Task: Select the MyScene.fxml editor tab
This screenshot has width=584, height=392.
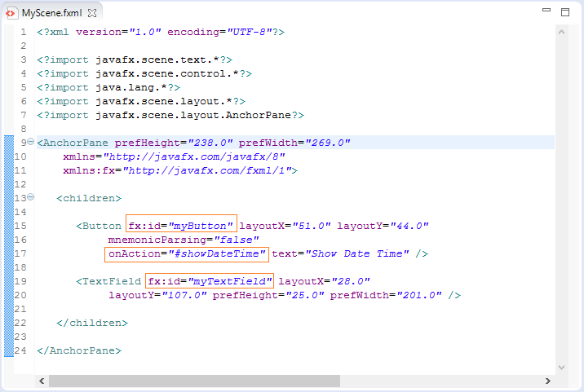Action: pos(51,13)
